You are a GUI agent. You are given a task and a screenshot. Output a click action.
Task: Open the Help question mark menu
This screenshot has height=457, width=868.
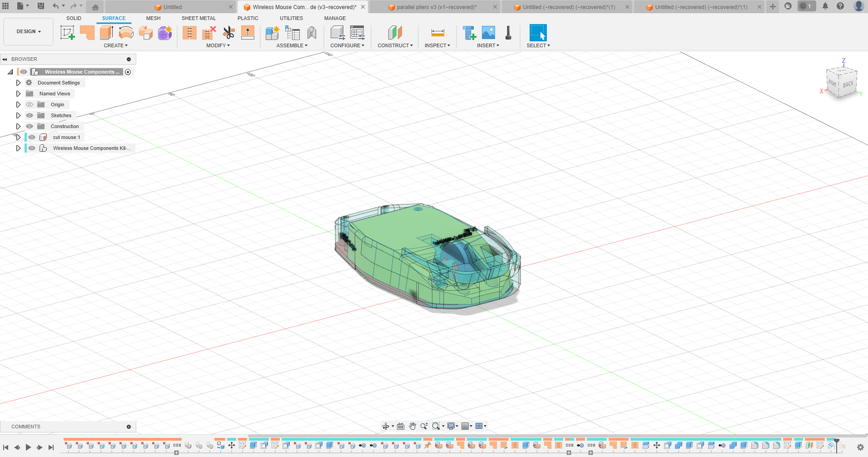840,6
